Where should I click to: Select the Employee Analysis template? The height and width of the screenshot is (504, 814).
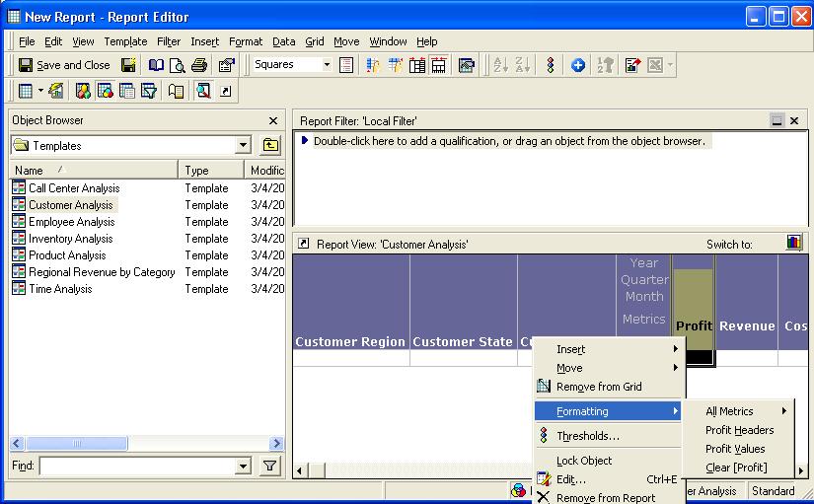tap(72, 222)
